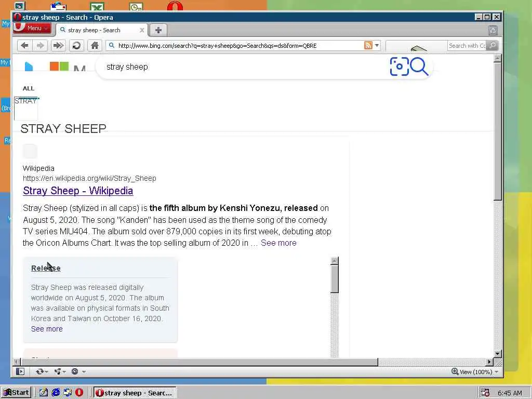Open Bing visual search camera icon
The width and height of the screenshot is (532, 399).
pyautogui.click(x=399, y=66)
